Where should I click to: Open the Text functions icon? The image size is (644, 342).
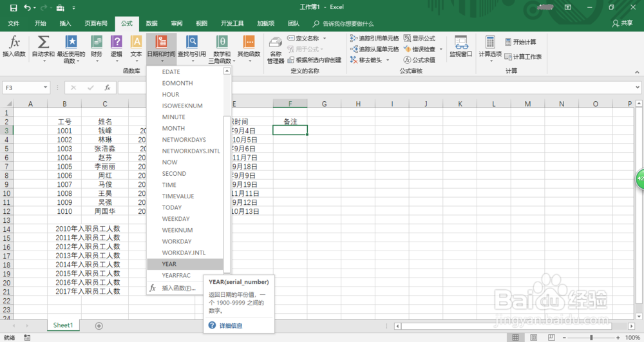coord(136,42)
